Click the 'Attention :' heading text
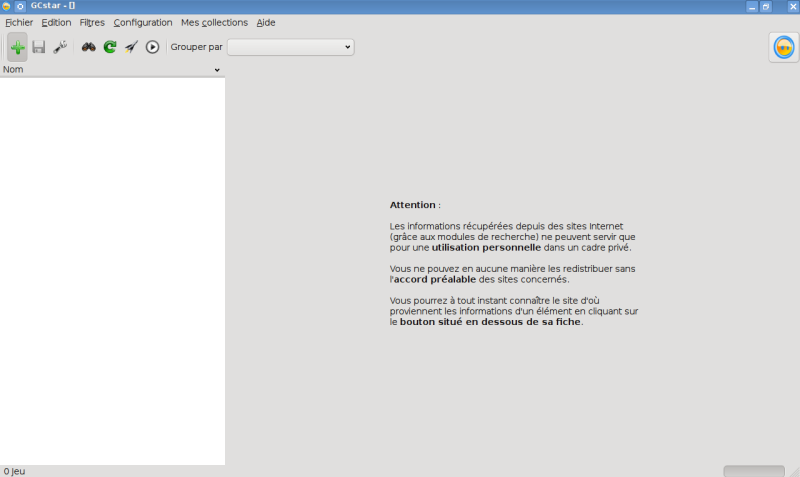The width and height of the screenshot is (800, 477). tap(415, 205)
